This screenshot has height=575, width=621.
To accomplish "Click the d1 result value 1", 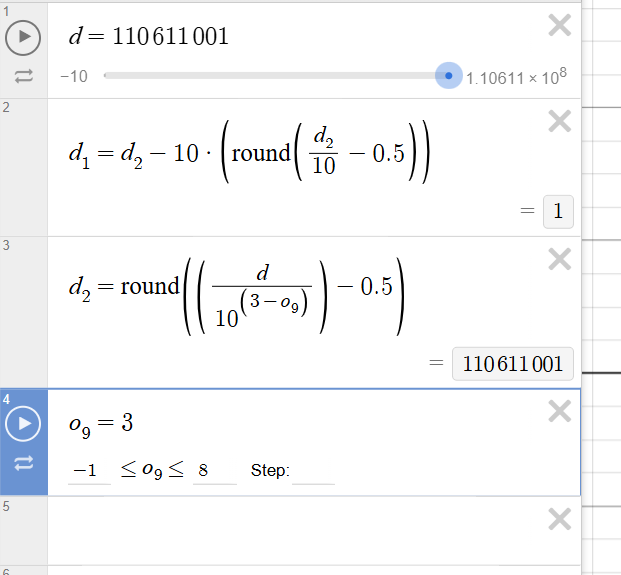I will click(558, 212).
